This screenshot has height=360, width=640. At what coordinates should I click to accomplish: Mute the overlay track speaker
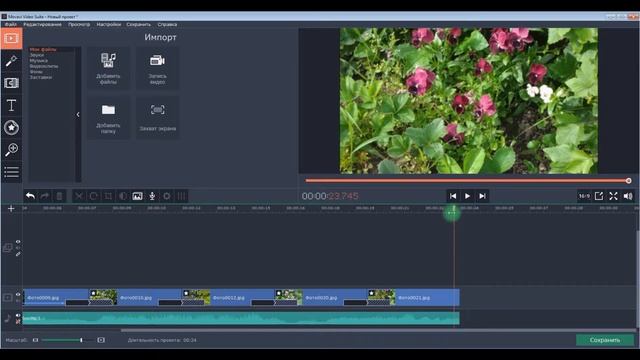[x=18, y=248]
